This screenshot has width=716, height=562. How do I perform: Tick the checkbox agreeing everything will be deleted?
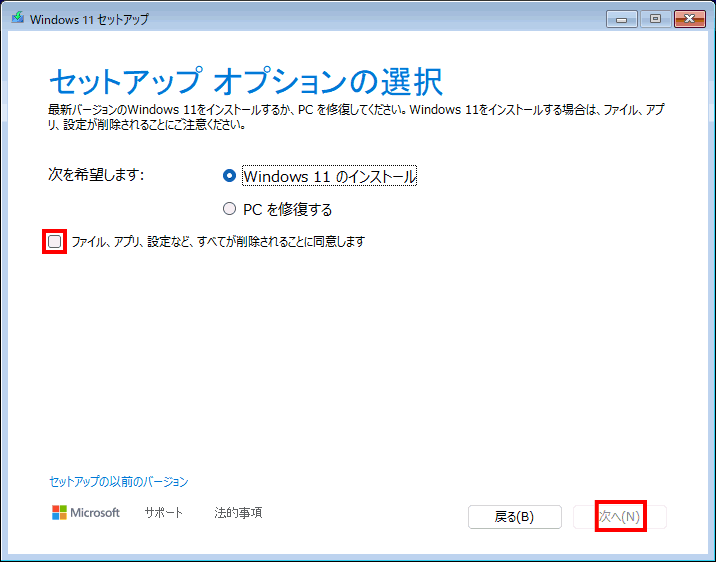coord(54,241)
